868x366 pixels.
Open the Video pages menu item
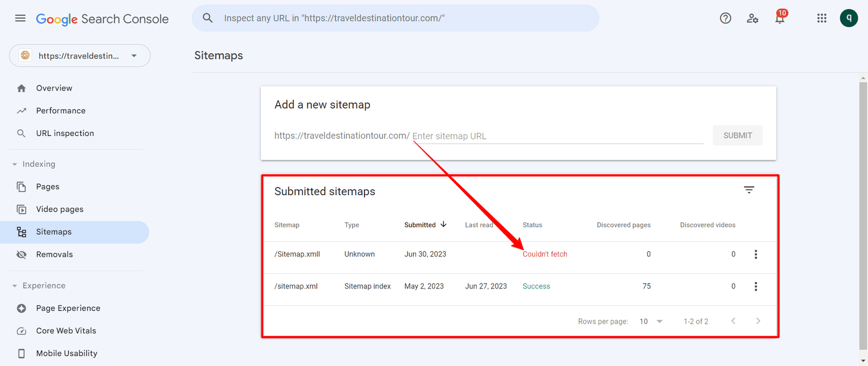tap(74, 209)
